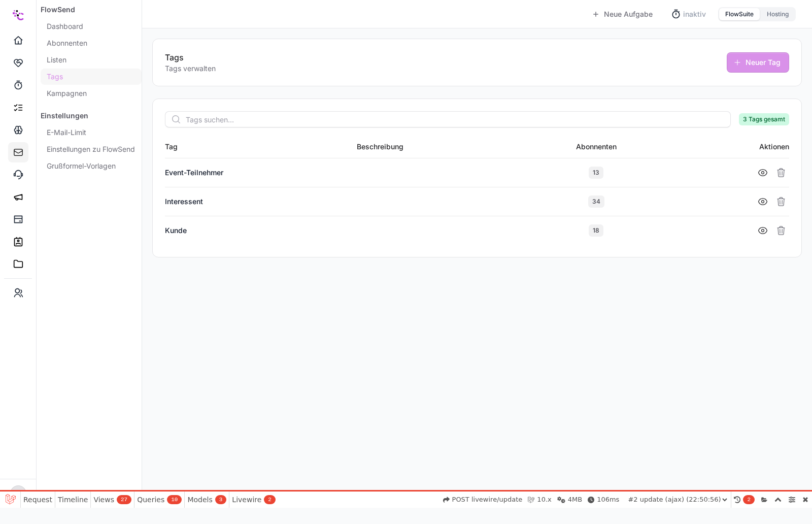Open the home icon in the sidebar
Viewport: 812px width, 524px height.
[18, 40]
